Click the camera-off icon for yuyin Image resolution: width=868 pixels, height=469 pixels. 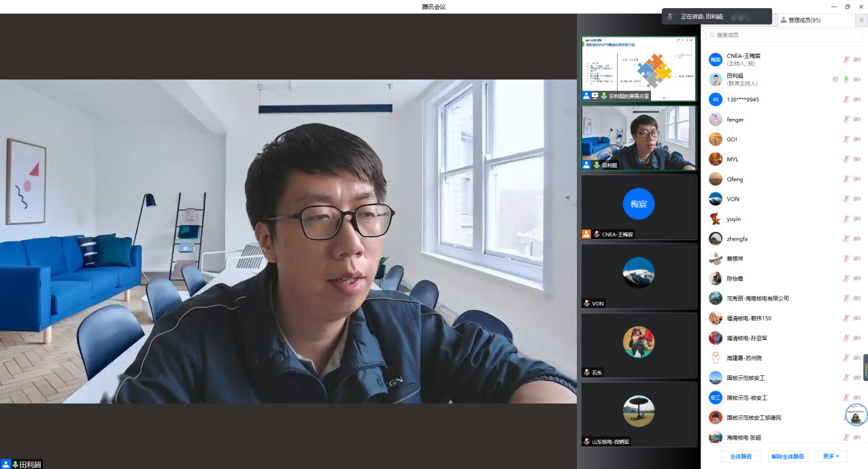(857, 219)
